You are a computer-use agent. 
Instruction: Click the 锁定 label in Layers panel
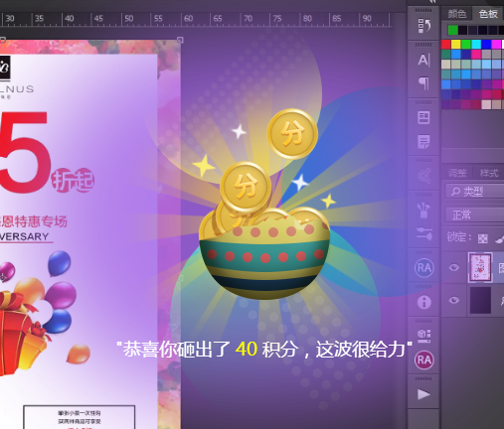coord(458,237)
